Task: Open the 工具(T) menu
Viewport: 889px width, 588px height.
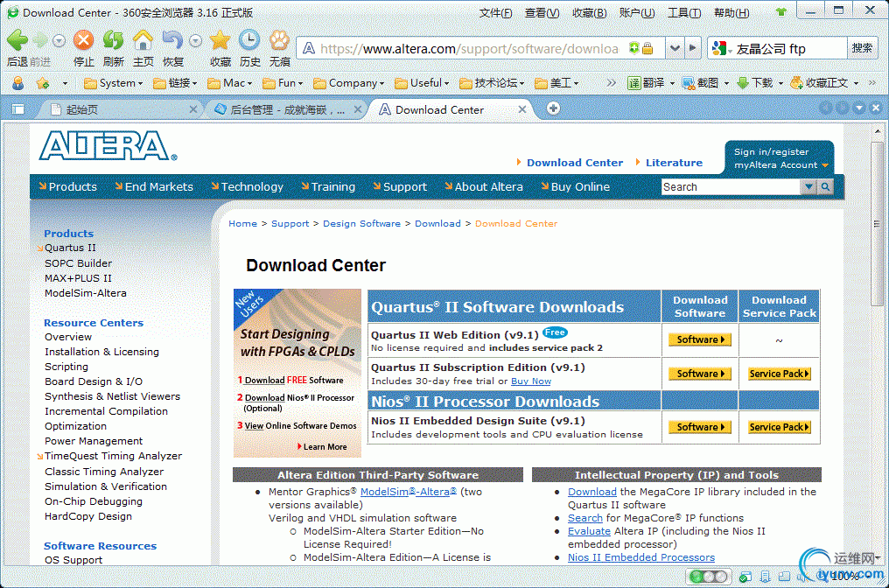Action: click(x=684, y=12)
